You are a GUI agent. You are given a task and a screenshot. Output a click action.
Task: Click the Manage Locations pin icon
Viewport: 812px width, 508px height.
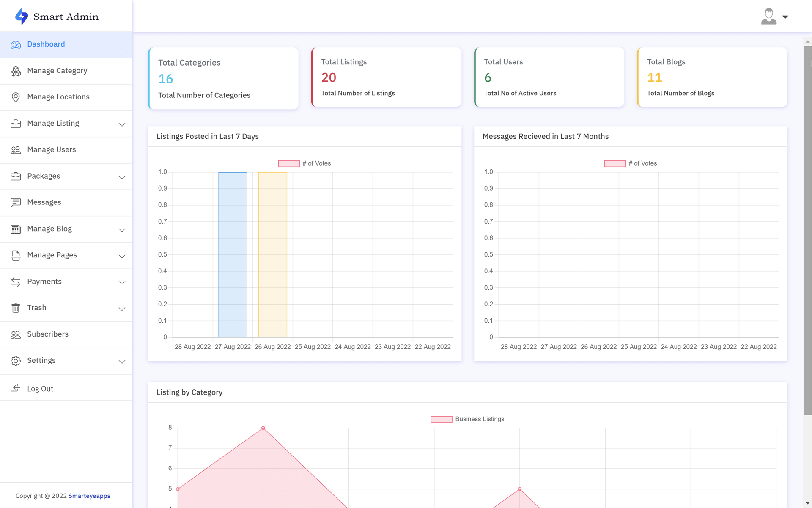pyautogui.click(x=16, y=97)
